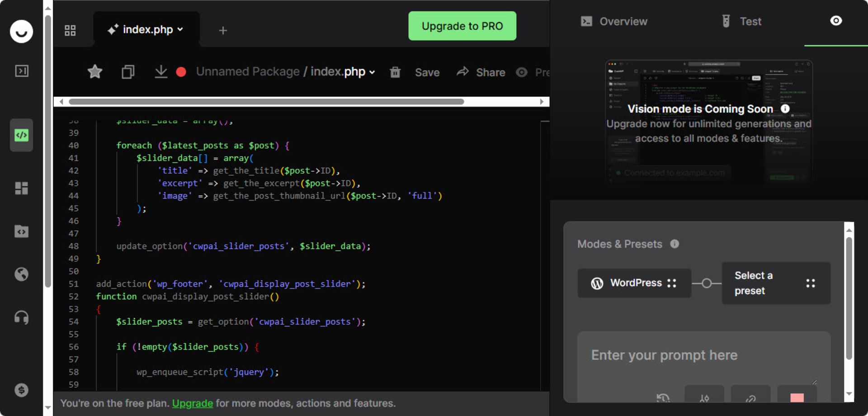Copy the snippet code icon
The width and height of the screenshot is (868, 416).
(x=128, y=71)
